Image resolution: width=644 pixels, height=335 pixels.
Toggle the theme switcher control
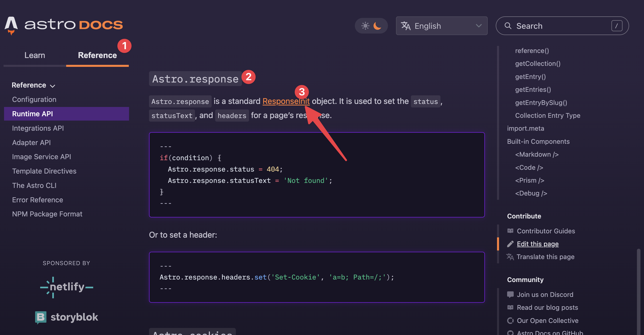[371, 25]
